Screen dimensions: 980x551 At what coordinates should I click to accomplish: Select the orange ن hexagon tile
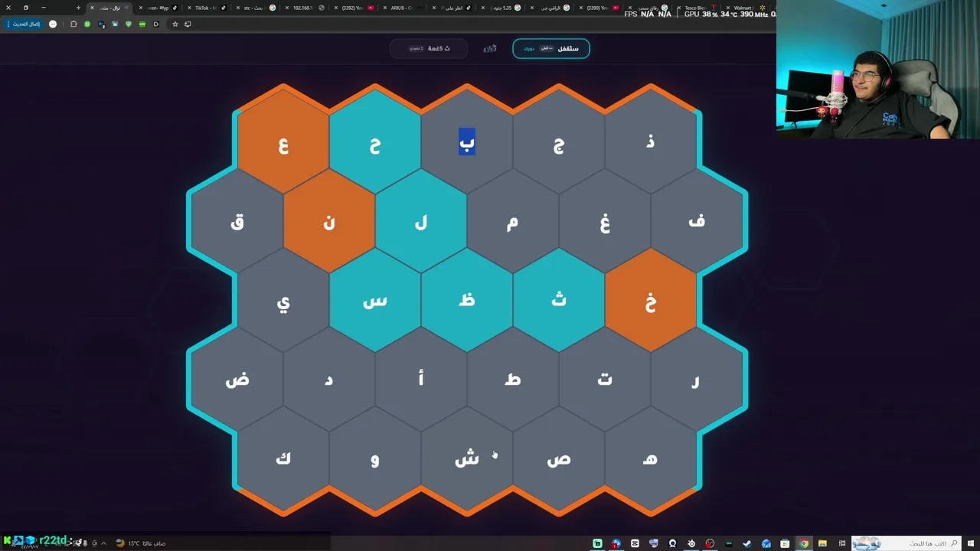tap(329, 222)
